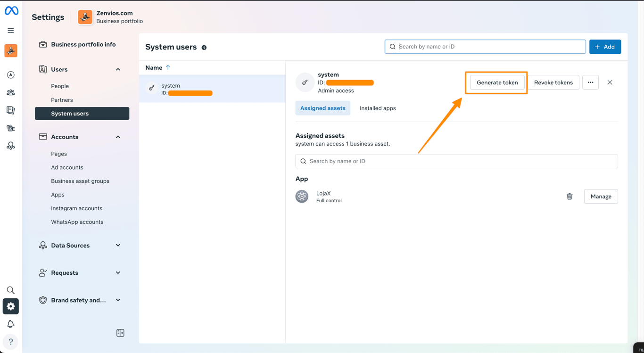Select System users in sidebar

click(82, 114)
